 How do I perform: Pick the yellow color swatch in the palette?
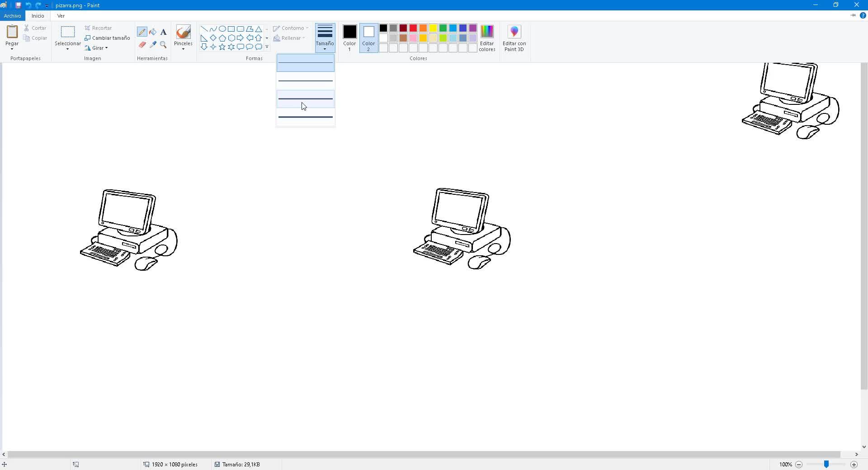(433, 28)
